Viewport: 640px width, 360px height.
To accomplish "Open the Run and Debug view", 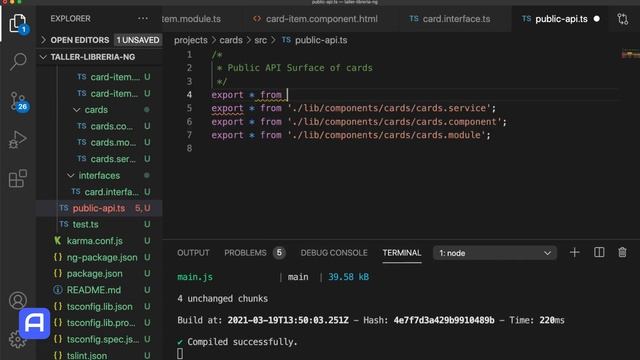I will [x=18, y=140].
